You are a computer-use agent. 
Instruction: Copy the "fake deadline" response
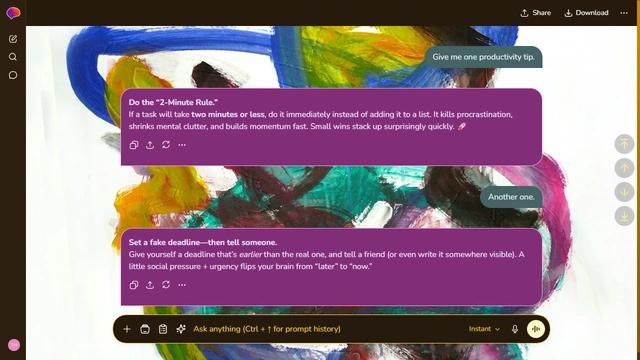134,285
